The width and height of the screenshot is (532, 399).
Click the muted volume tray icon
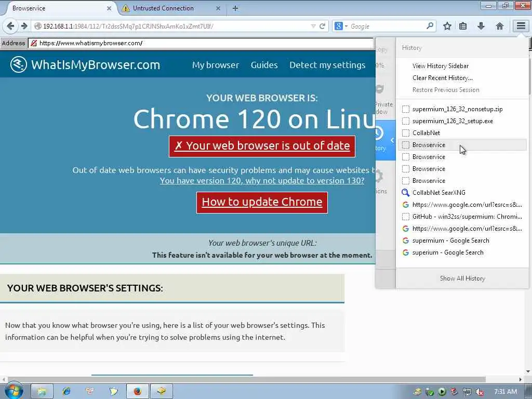click(x=480, y=392)
